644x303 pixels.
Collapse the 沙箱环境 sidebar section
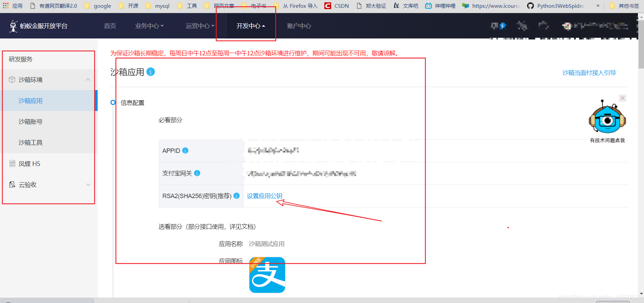coord(88,80)
